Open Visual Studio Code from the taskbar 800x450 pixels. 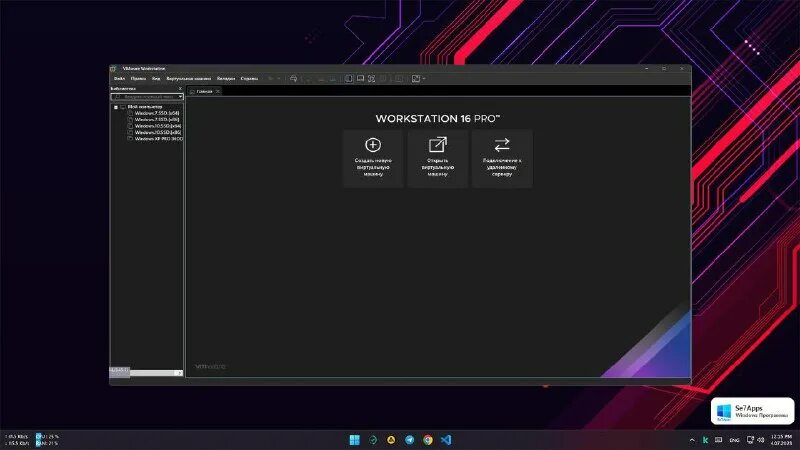tap(446, 440)
